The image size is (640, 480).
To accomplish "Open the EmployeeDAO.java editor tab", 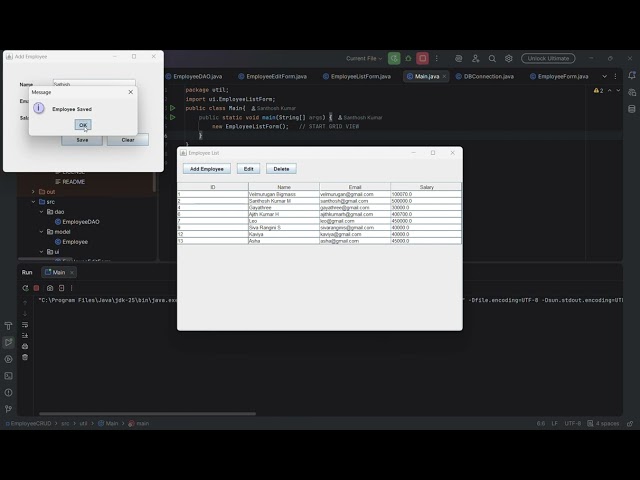I will pyautogui.click(x=194, y=76).
